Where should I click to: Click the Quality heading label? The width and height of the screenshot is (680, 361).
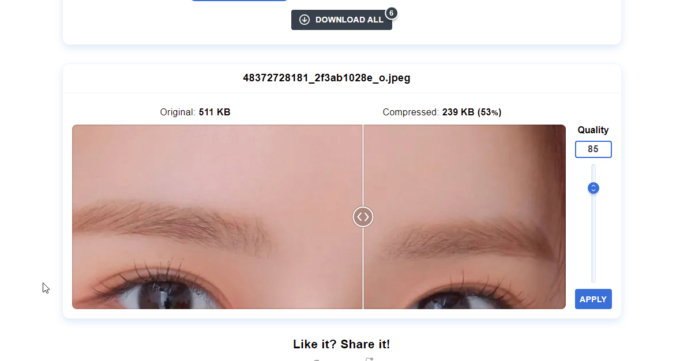(593, 130)
